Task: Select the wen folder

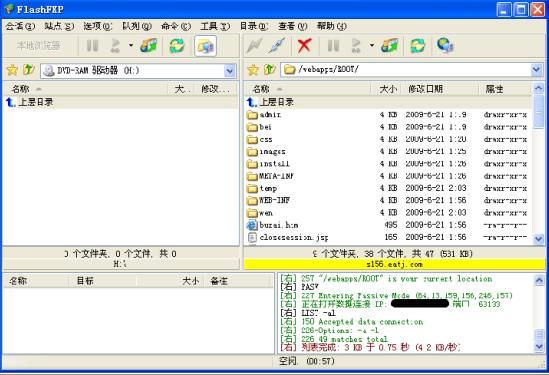Action: point(388,213)
